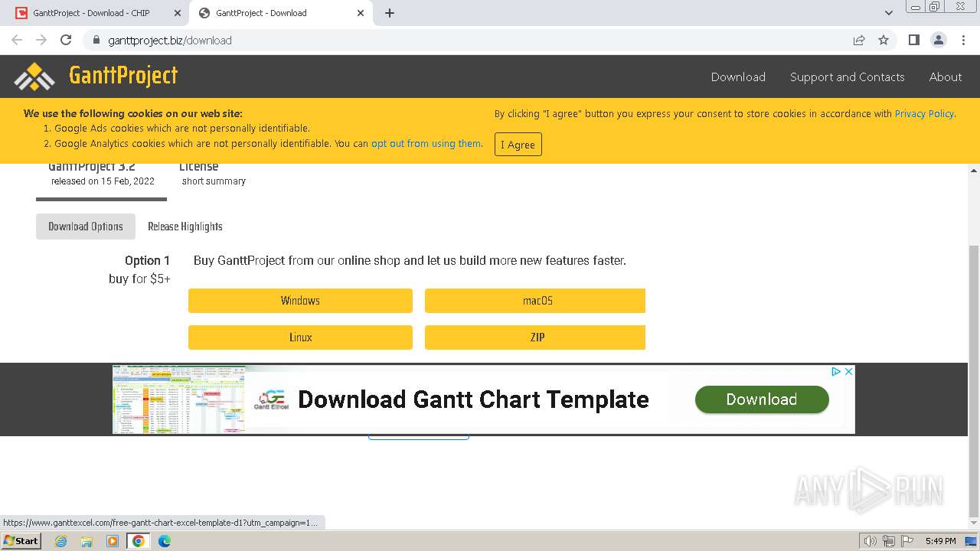Open the Chrome profile avatar icon
980x551 pixels.
pos(939,40)
